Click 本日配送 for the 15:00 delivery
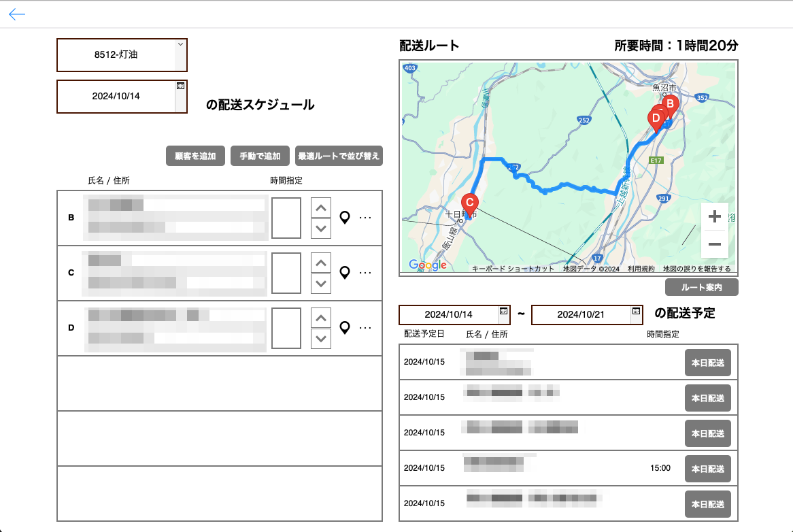 707,469
